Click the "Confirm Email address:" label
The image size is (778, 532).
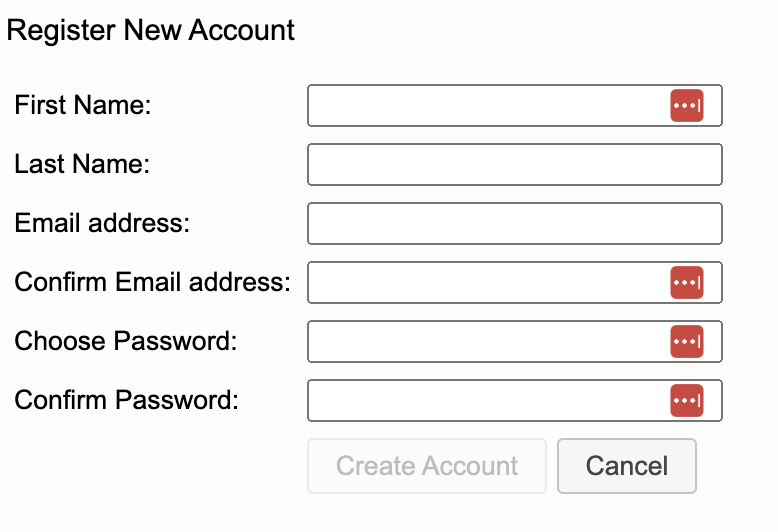pos(152,282)
